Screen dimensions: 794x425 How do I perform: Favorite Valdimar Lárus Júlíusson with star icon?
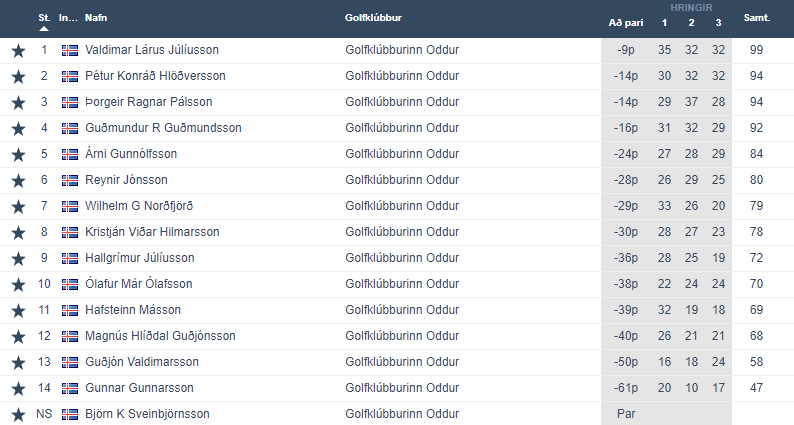tap(18, 51)
